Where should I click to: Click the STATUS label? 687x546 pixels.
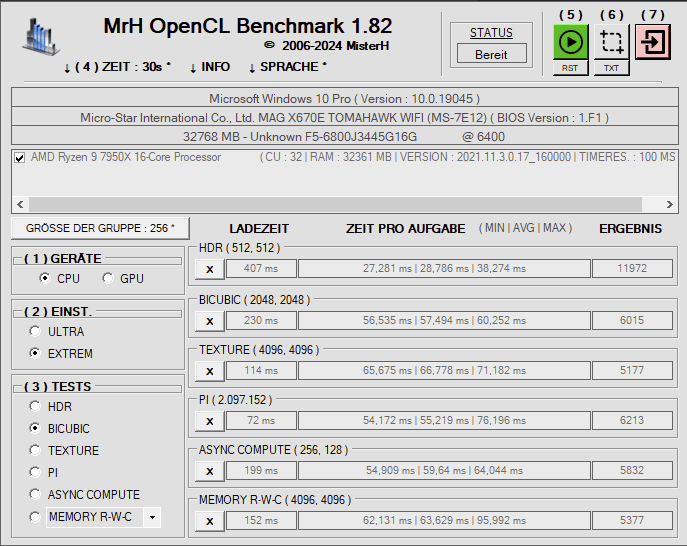(x=491, y=33)
